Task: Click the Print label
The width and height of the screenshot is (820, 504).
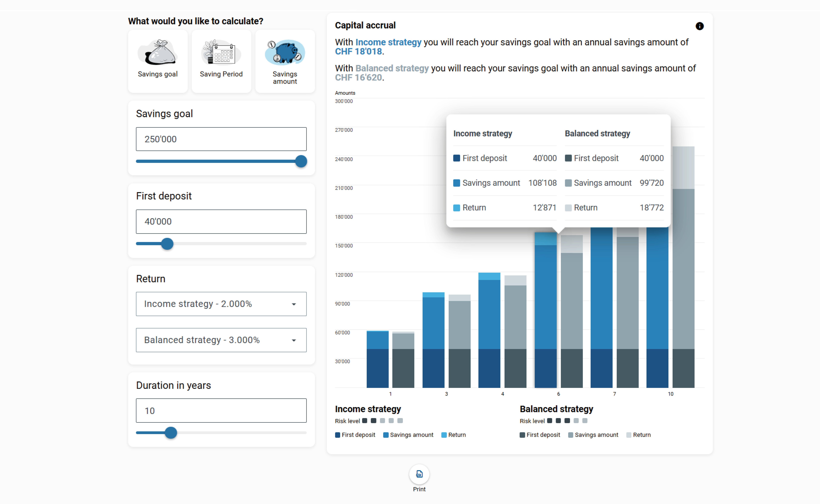Action: tap(419, 489)
